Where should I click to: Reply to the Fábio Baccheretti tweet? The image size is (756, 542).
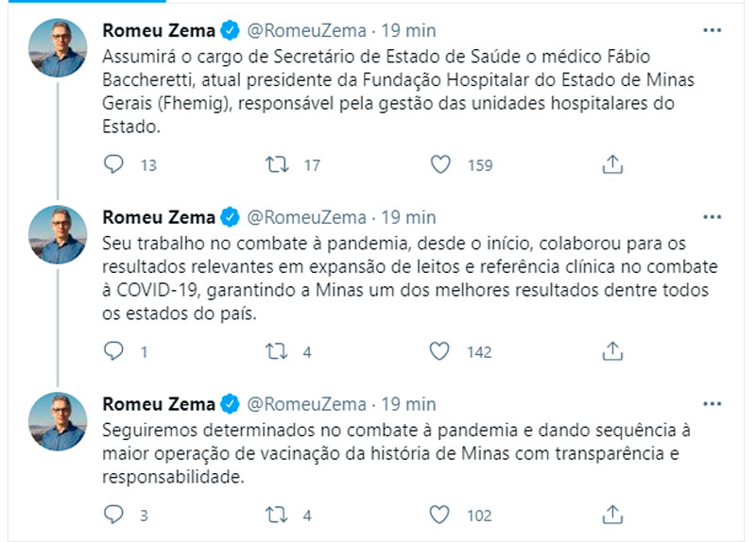(x=113, y=164)
